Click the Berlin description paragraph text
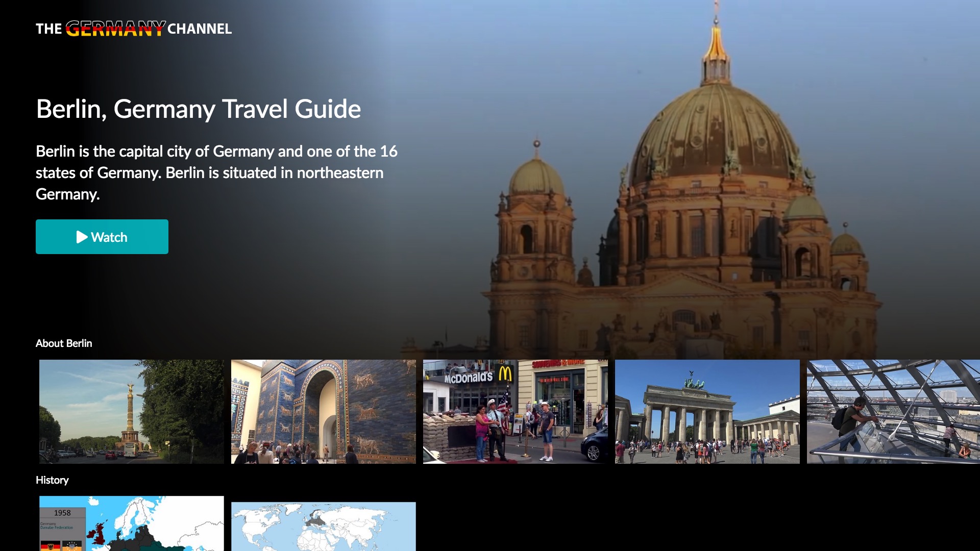 click(216, 172)
